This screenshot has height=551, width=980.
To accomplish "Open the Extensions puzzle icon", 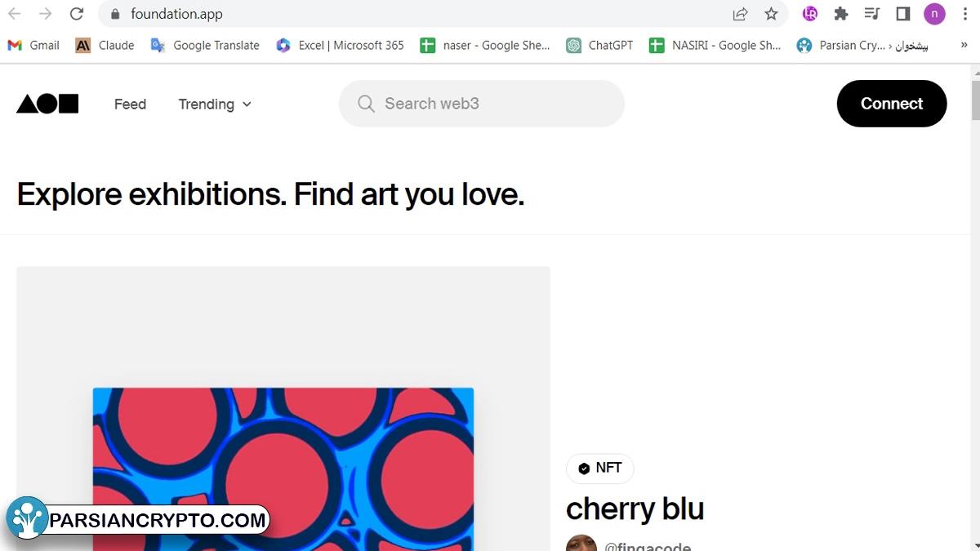I will [x=841, y=14].
